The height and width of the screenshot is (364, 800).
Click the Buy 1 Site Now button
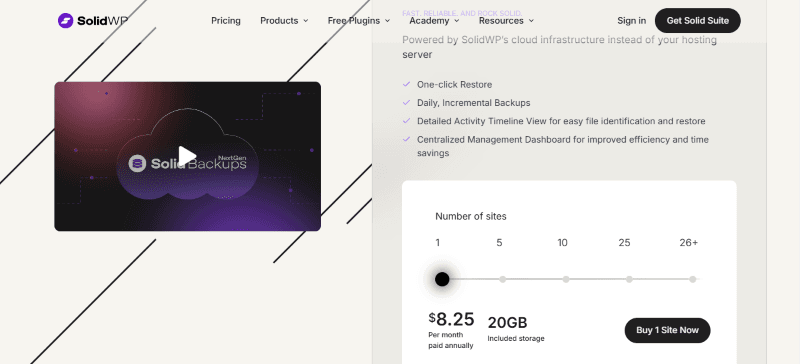pyautogui.click(x=667, y=330)
